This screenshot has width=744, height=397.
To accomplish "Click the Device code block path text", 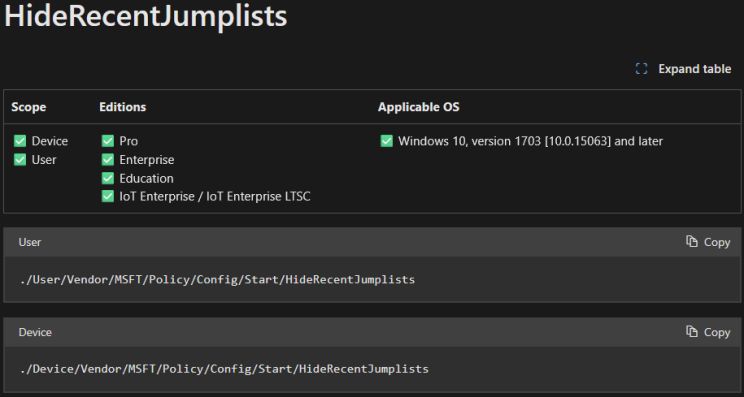I will pyautogui.click(x=224, y=369).
